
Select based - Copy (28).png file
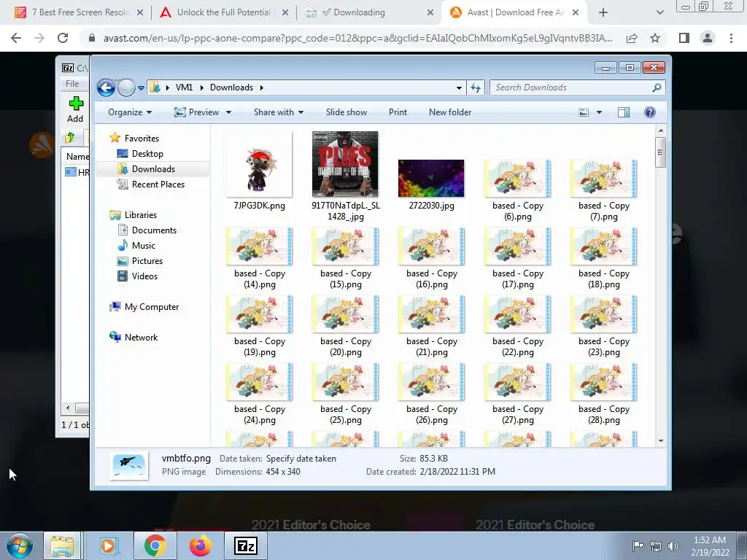[x=603, y=394]
